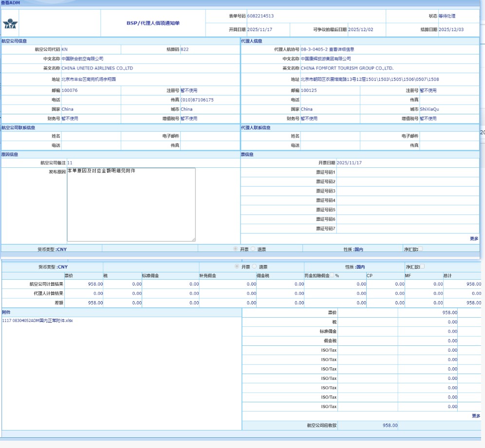Click the 航空公司备注 field showing 11

70,163
